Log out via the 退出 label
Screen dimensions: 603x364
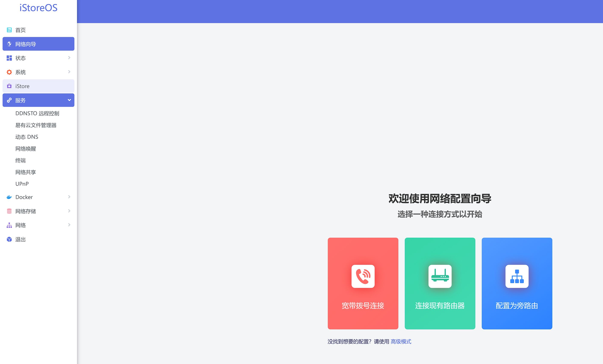coord(20,239)
